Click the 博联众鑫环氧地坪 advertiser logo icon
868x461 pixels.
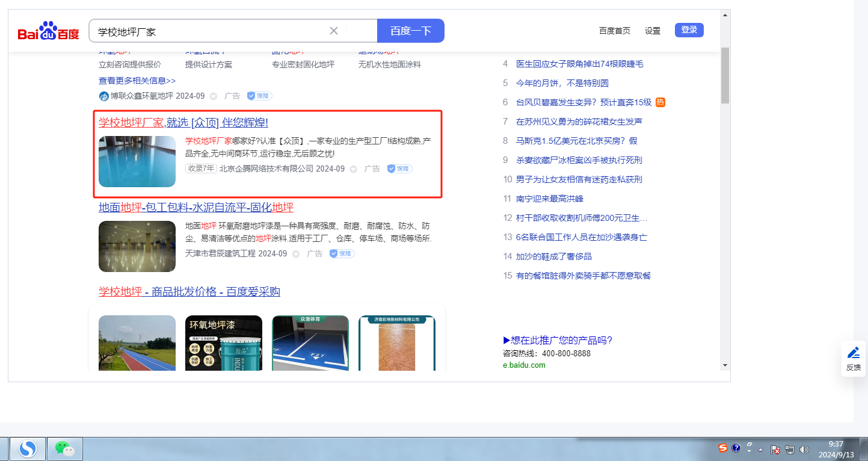pyautogui.click(x=103, y=96)
